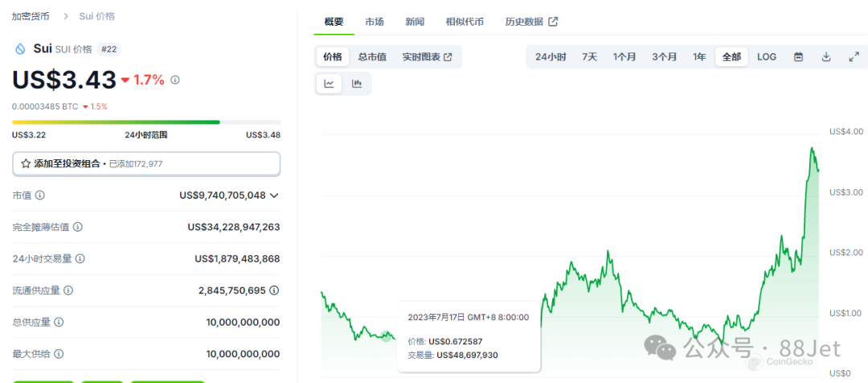Click the price chart peak near US$4.00
This screenshot has height=383, width=868.
(812, 149)
